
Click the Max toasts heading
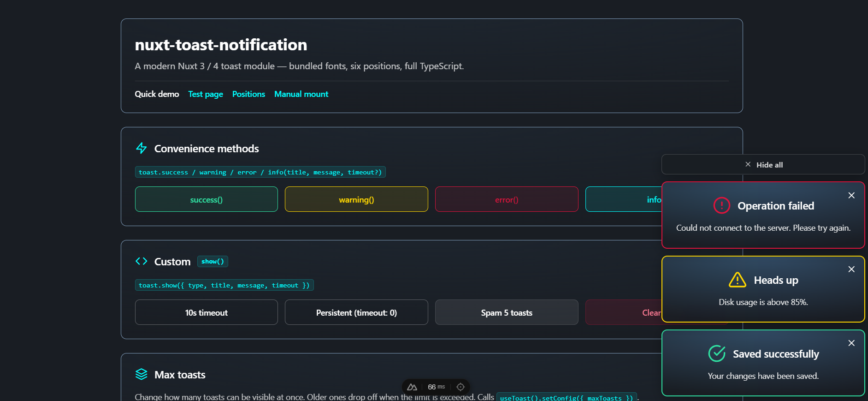pos(180,375)
